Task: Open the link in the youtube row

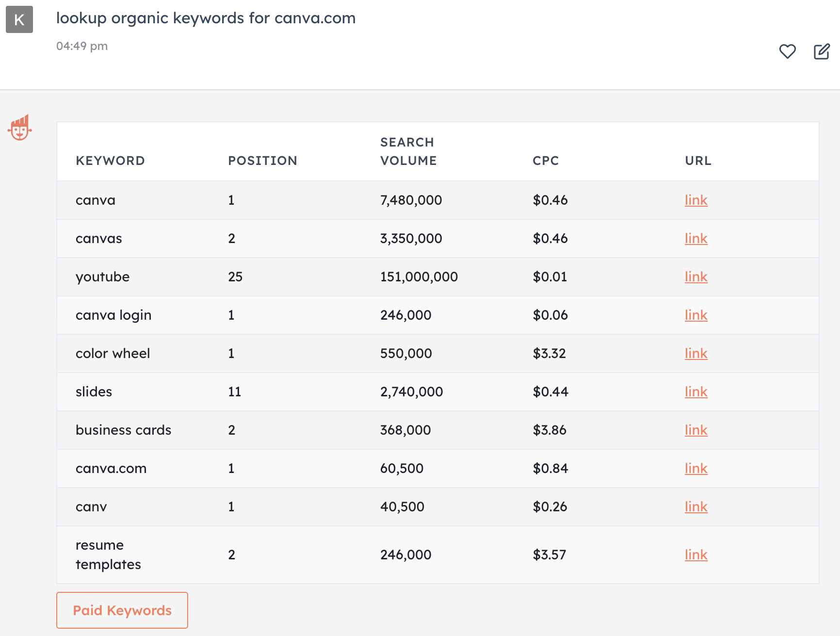Action: tap(696, 277)
